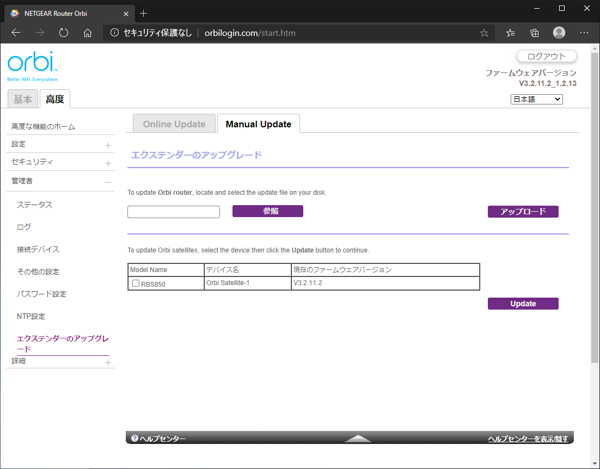Open the NTP設定 page
This screenshot has height=469, width=600.
click(31, 316)
